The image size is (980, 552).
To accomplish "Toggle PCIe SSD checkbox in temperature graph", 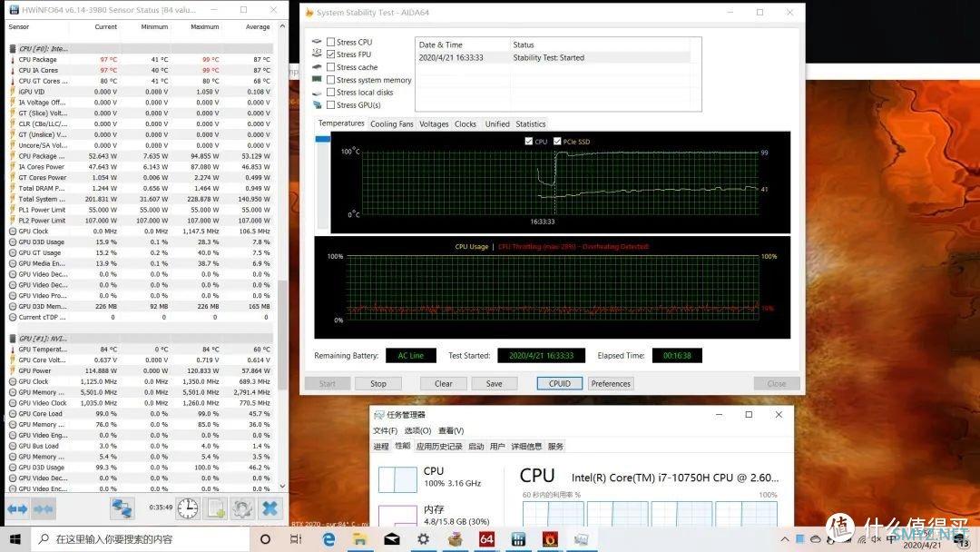I will click(x=557, y=142).
